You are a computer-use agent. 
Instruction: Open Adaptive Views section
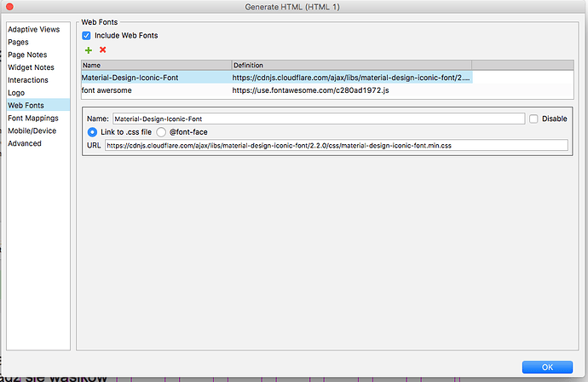pyautogui.click(x=32, y=28)
